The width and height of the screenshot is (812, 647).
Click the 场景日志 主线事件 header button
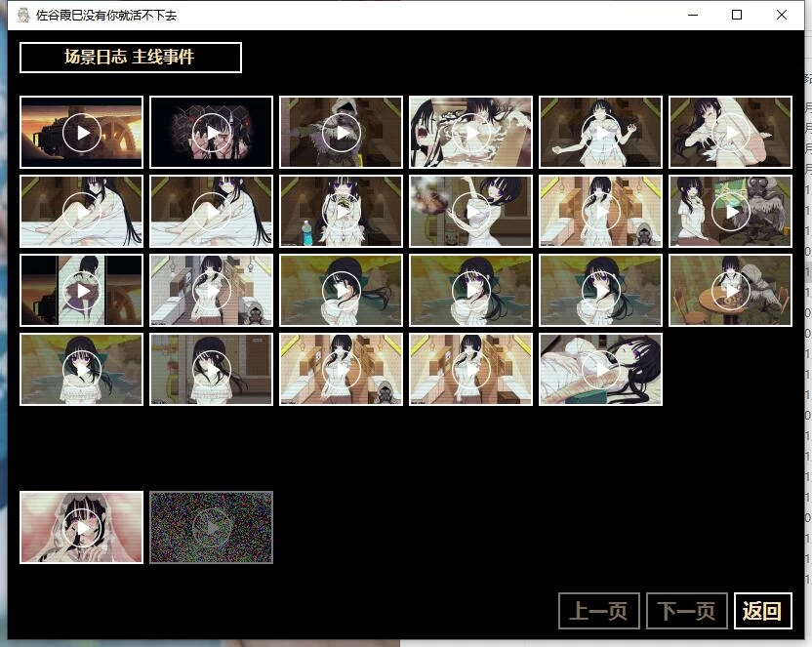[x=131, y=57]
